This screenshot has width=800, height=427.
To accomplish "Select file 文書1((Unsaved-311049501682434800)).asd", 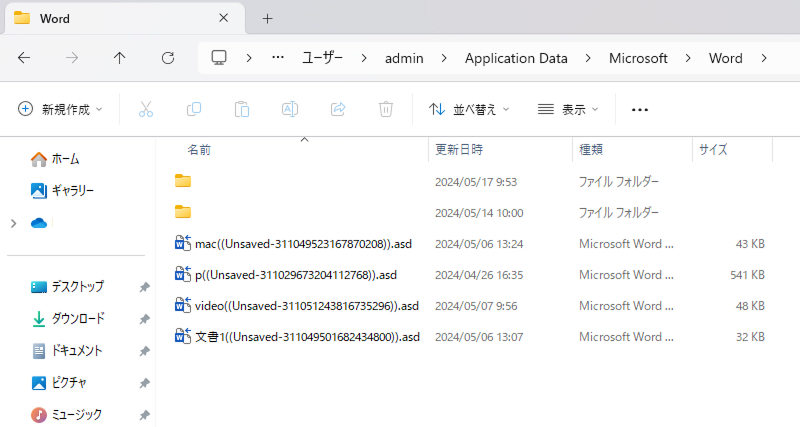I will (307, 337).
